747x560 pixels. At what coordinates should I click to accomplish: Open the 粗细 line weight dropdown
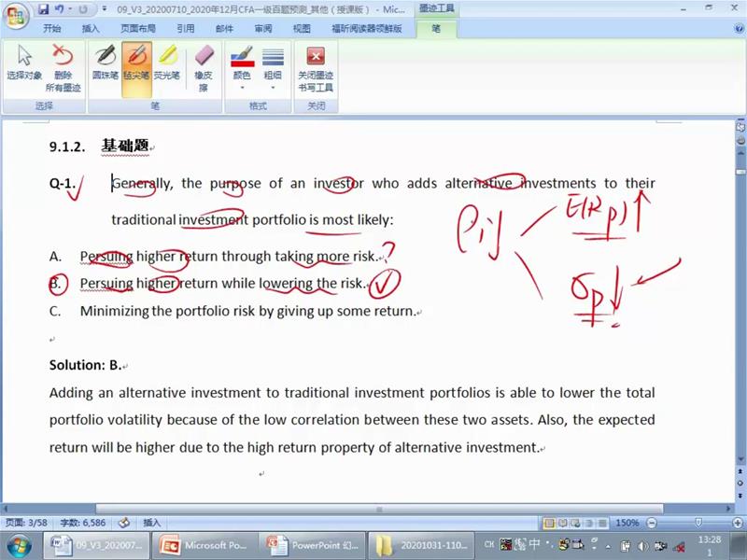[273, 67]
